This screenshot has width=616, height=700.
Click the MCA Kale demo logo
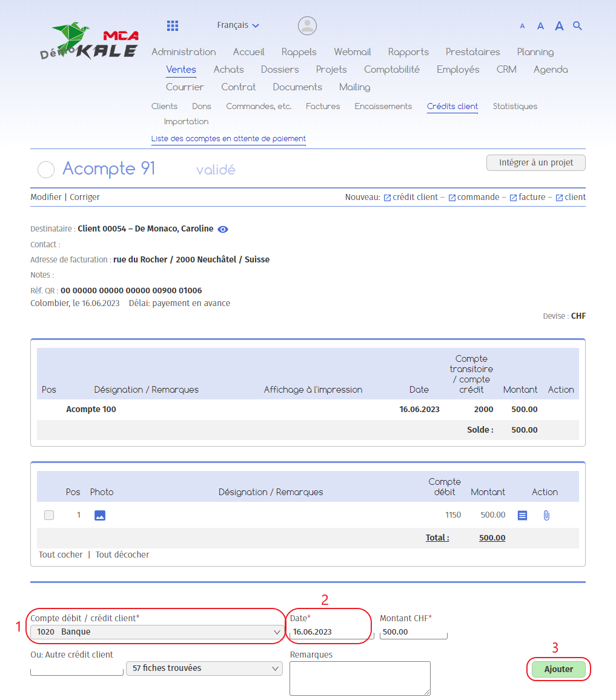coord(90,41)
